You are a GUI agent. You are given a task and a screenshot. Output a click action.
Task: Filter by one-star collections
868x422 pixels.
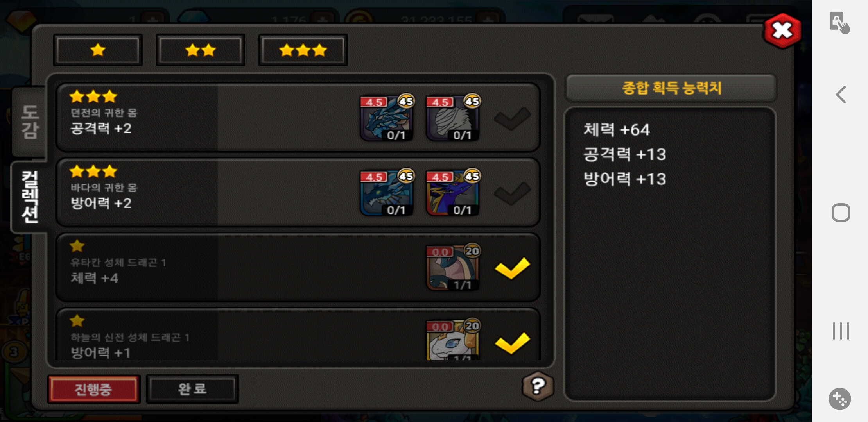click(98, 50)
